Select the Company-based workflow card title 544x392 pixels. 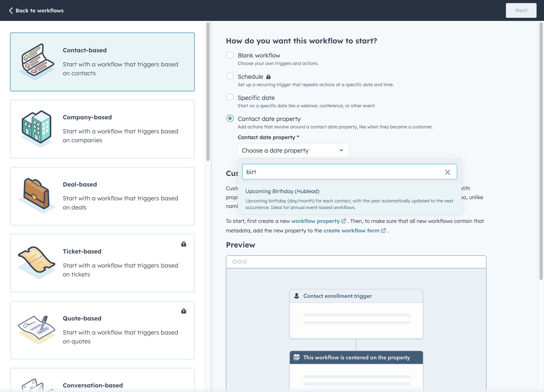[87, 117]
